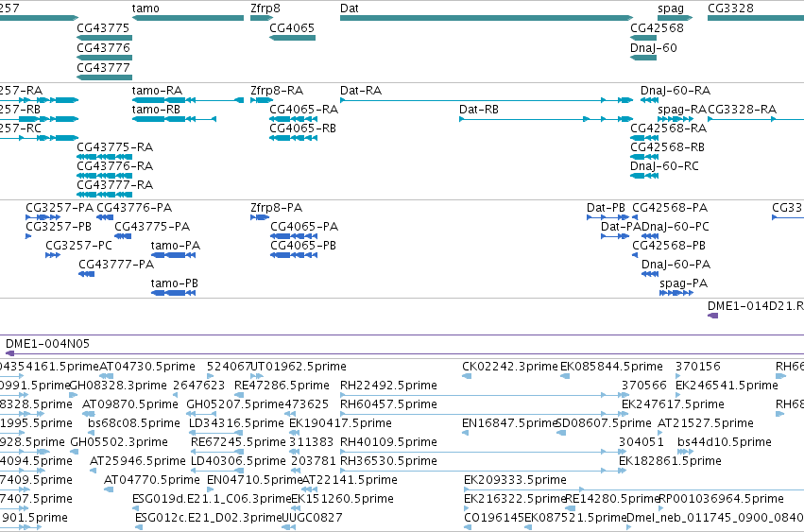Image resolution: width=804 pixels, height=532 pixels.
Task: Click the 'Dat-RB' transcript label
Action: [478, 110]
